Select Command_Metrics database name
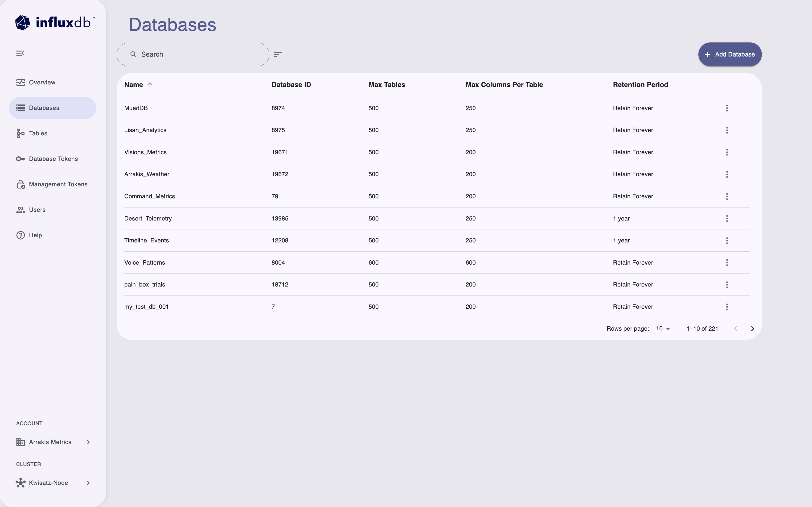Viewport: 812px width, 507px height. pyautogui.click(x=149, y=196)
